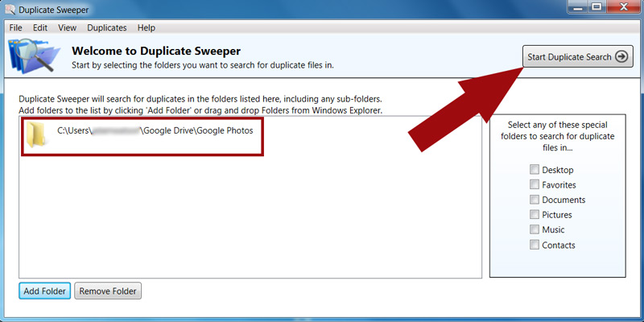This screenshot has height=322, width=644.
Task: Click the Start Duplicate Search button
Action: click(x=577, y=56)
